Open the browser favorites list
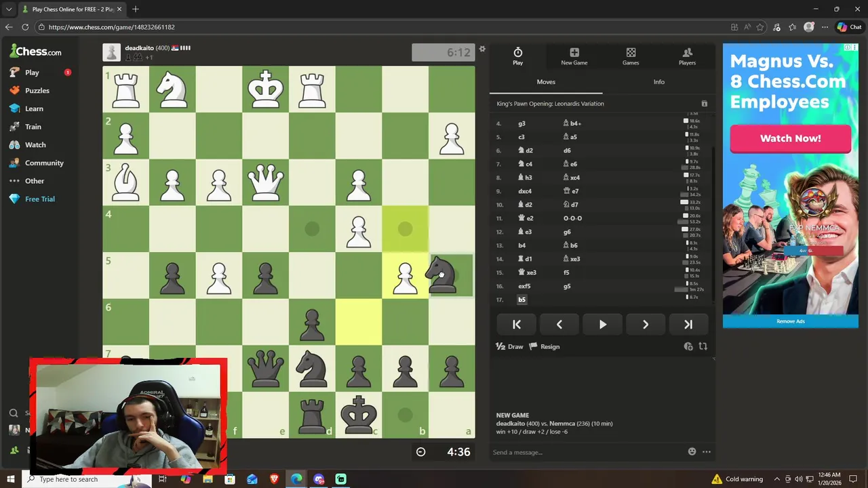868x488 pixels. (792, 27)
